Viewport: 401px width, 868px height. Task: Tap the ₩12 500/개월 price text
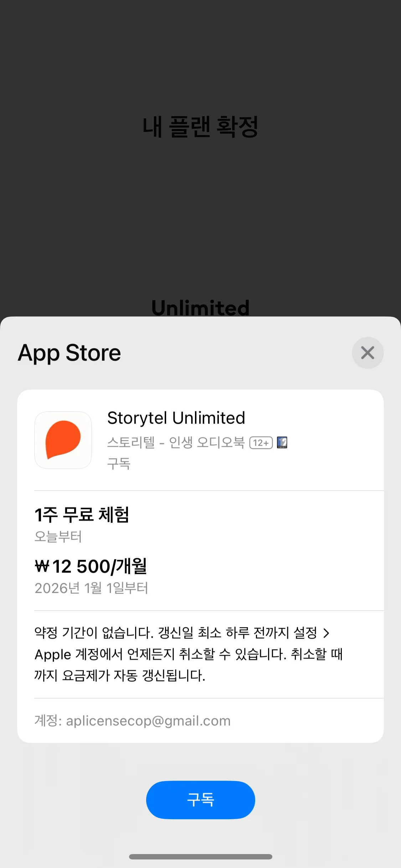pos(91,566)
